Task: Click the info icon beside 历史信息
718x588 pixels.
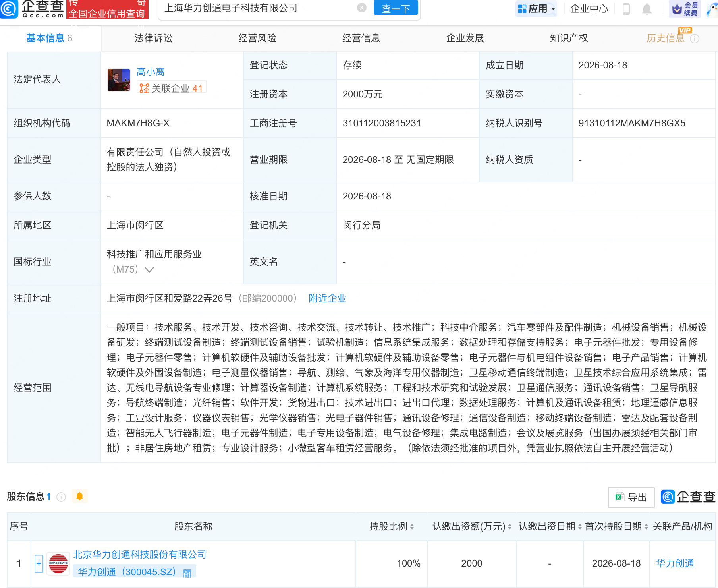Action: point(695,39)
